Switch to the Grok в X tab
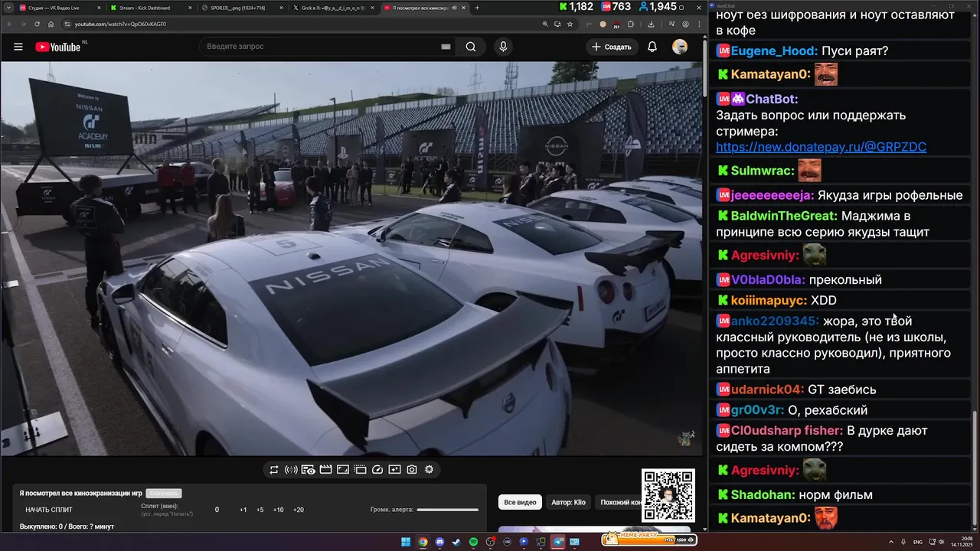The image size is (980, 551). [334, 8]
